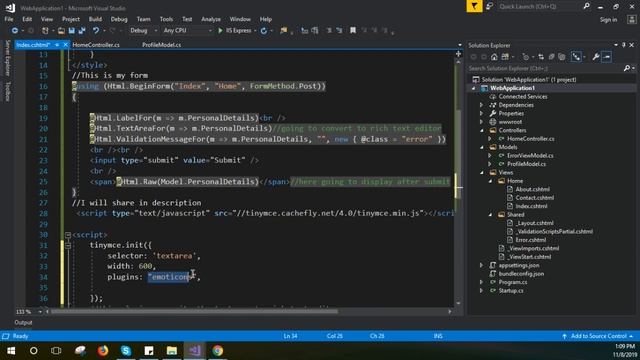Open Skype from the taskbar
Viewport: 640px width, 360px height.
tap(126, 351)
